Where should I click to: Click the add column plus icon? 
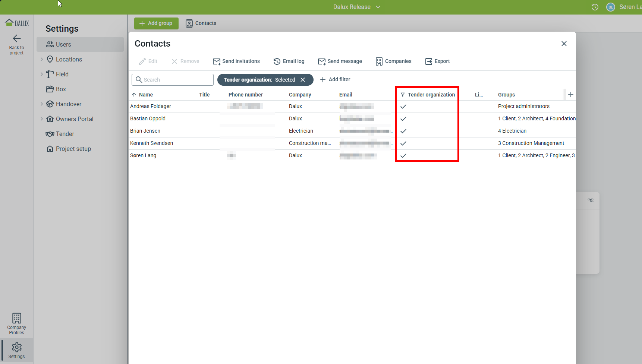click(570, 95)
